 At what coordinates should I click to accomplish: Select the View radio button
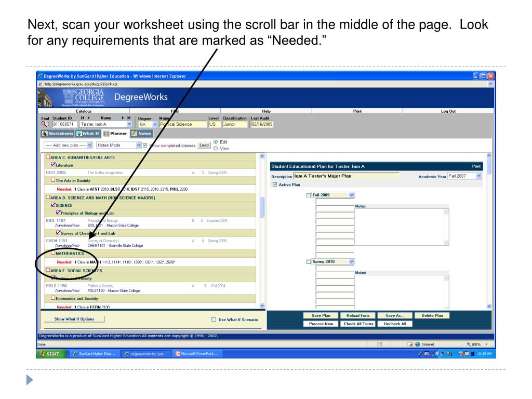tap(216, 148)
